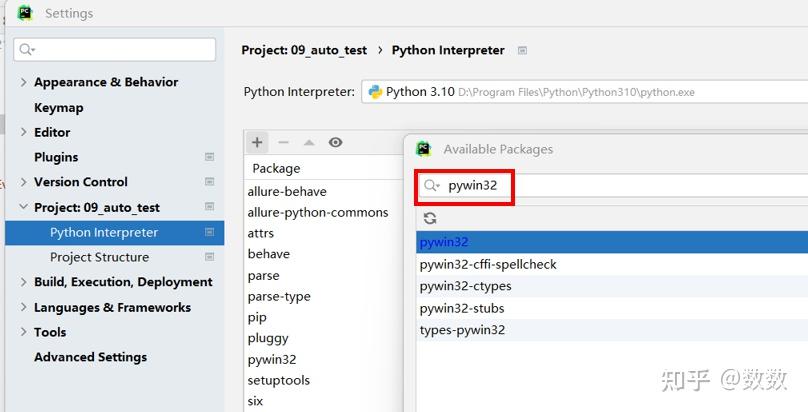Click the search magnifier in Available Packages
Viewport: 808px width, 412px height.
(x=431, y=186)
